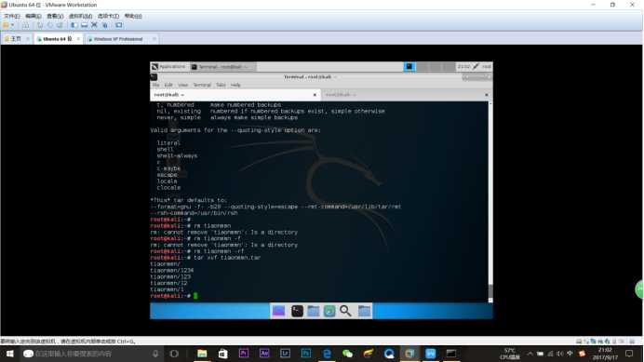Click the show/hide library toolbar icon
The image size is (644, 362).
click(x=74, y=25)
